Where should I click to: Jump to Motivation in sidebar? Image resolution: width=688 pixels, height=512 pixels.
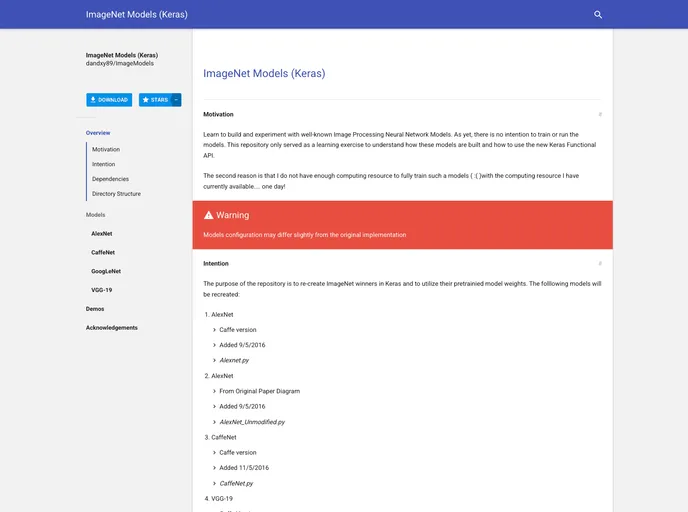point(106,150)
